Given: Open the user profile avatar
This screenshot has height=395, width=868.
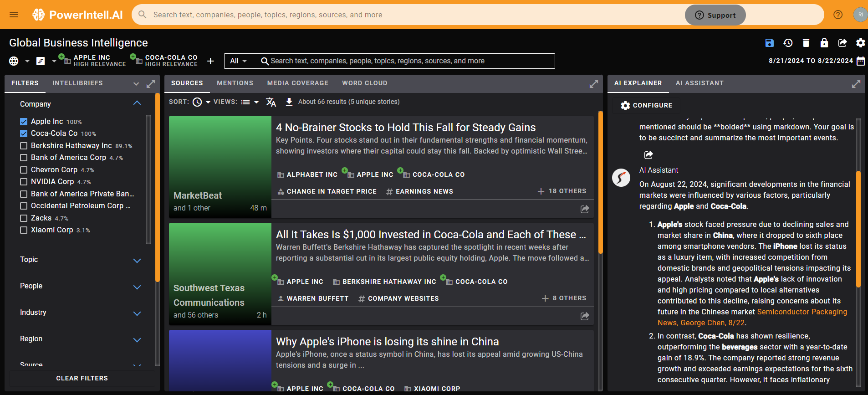Looking at the screenshot, I should point(860,15).
